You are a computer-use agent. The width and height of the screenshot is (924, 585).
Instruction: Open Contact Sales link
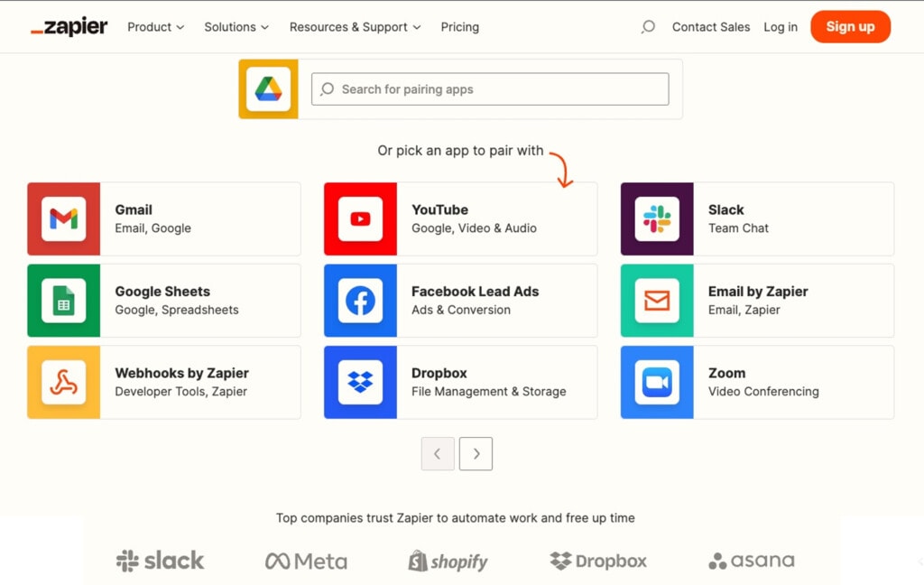click(x=711, y=27)
